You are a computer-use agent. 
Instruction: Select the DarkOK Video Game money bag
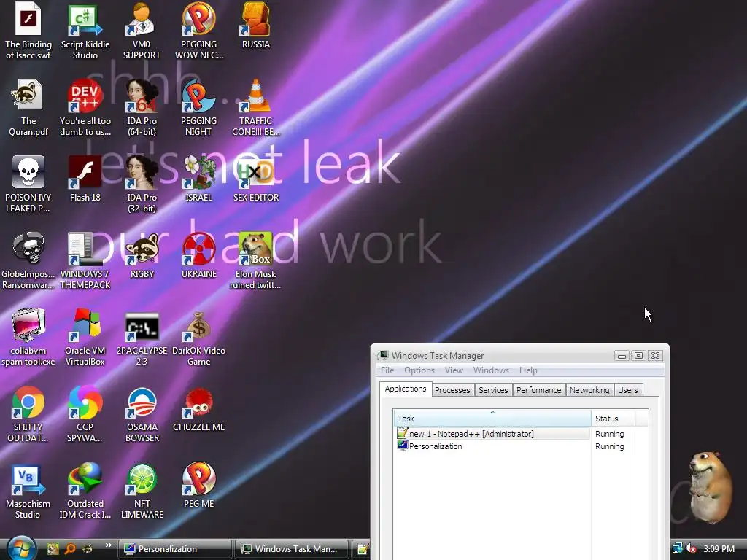[x=198, y=338]
